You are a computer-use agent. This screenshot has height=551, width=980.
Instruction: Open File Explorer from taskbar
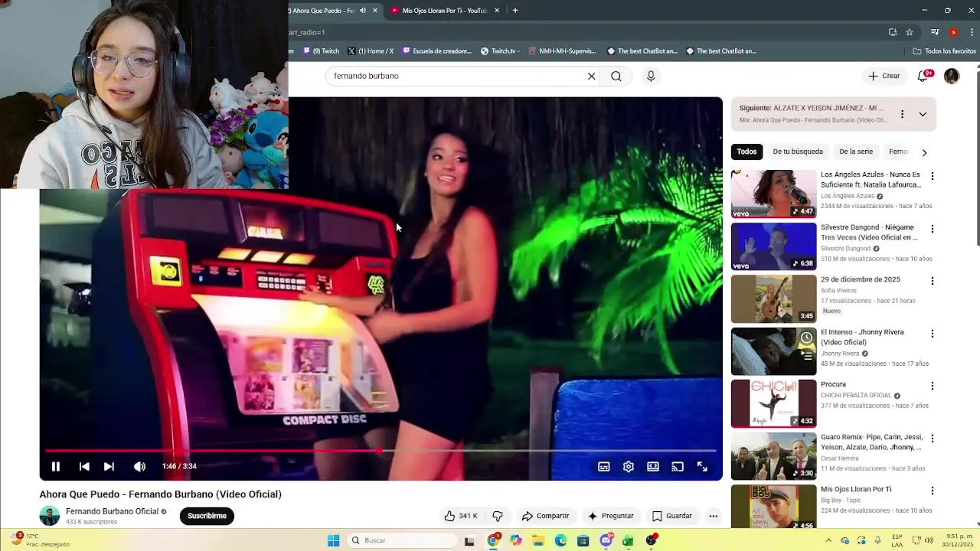[538, 540]
